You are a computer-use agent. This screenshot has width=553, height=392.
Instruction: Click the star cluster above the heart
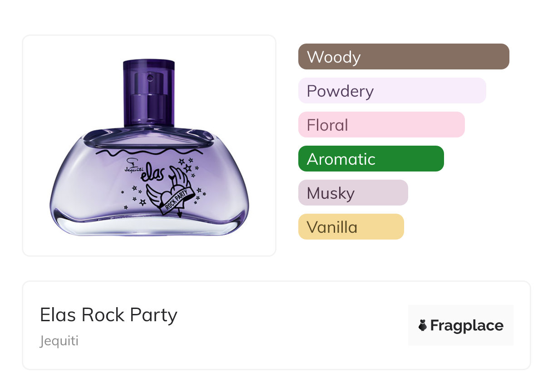(x=188, y=164)
